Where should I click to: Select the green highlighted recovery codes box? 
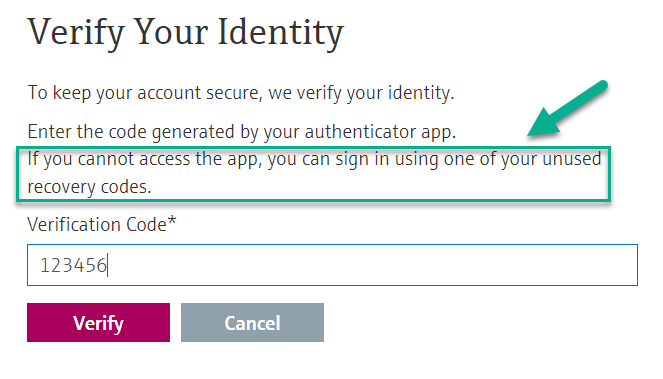pyautogui.click(x=313, y=174)
